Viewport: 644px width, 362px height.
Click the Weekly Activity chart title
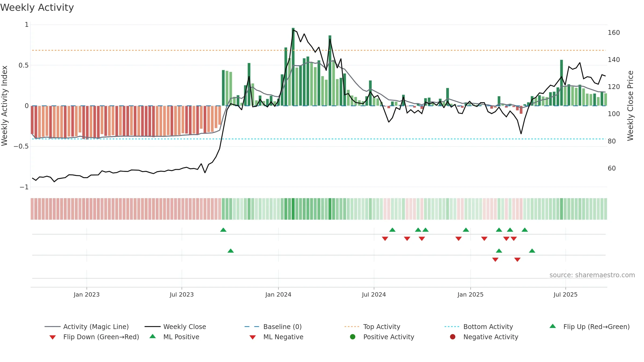point(37,8)
